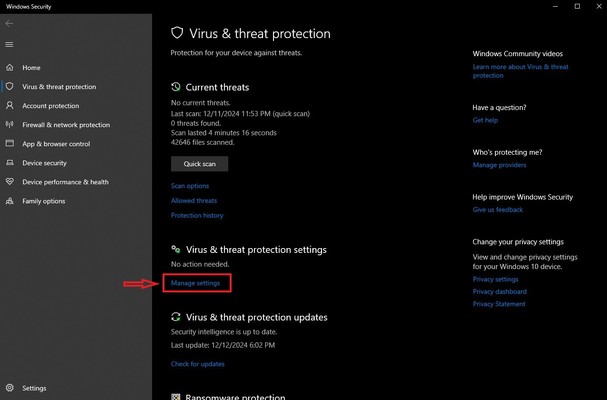
Task: Open Device performance & health heart icon
Action: pyautogui.click(x=10, y=182)
